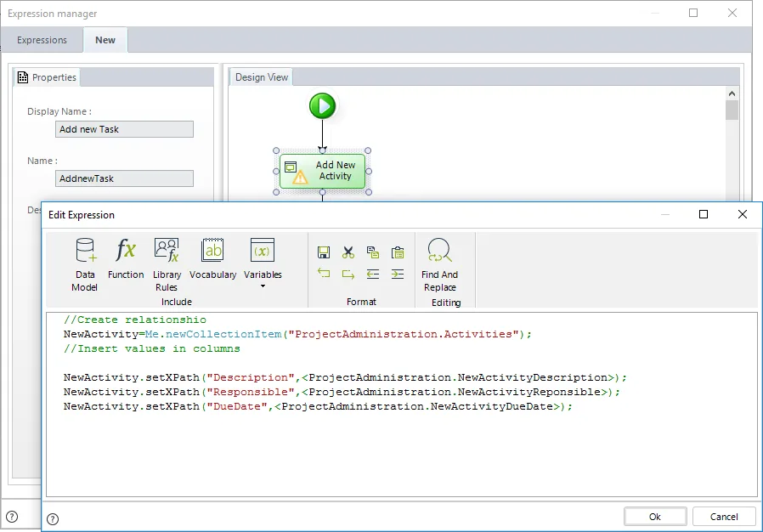This screenshot has width=763, height=532.
Task: Increase indent of the code line
Action: pos(398,274)
